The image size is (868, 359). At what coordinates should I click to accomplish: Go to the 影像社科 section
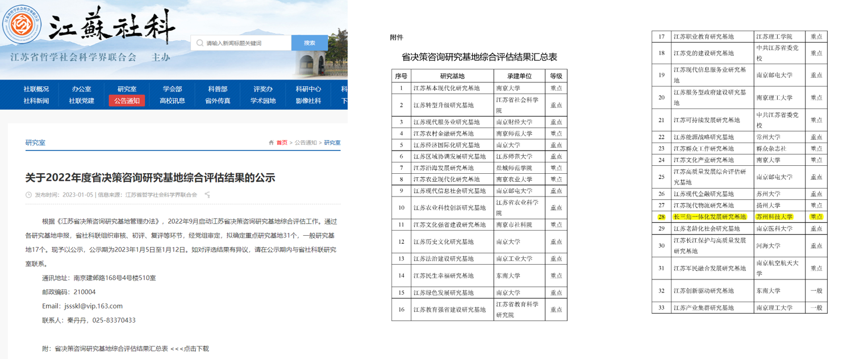308,101
